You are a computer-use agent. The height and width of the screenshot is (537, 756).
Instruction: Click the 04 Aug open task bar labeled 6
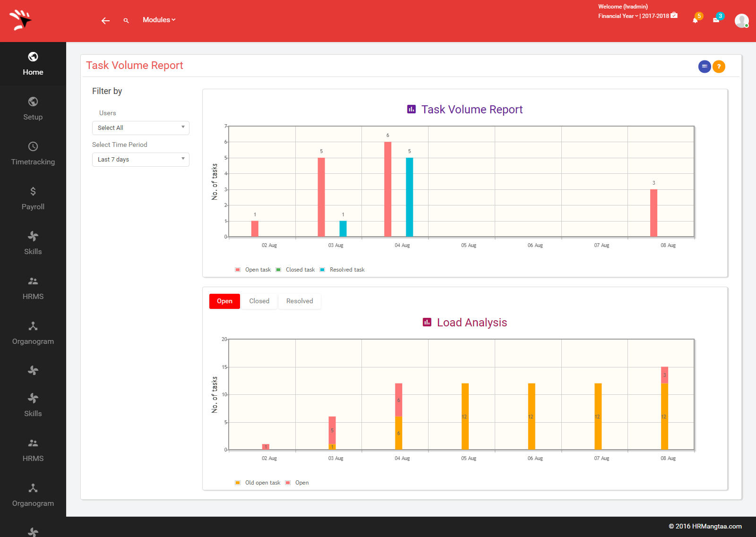[388, 189]
